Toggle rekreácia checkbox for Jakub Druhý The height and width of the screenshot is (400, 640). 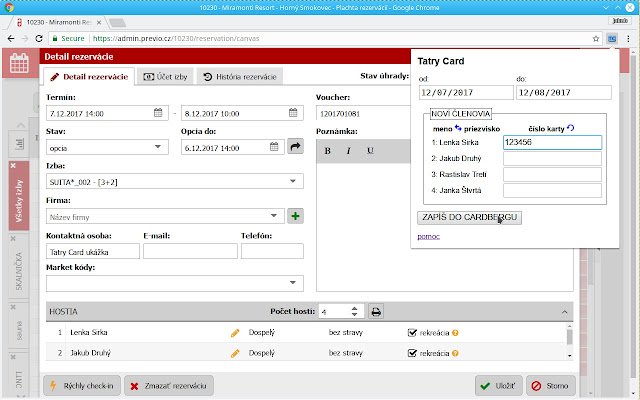(x=412, y=353)
